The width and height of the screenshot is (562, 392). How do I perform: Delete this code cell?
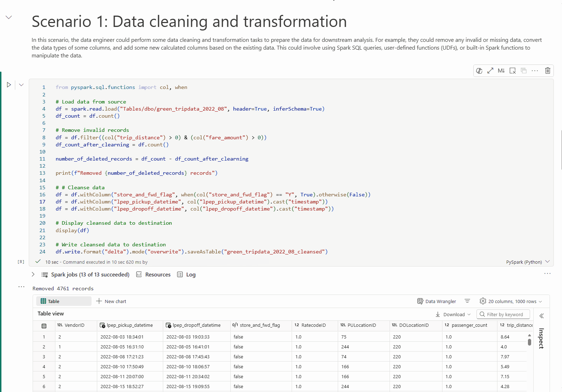547,71
